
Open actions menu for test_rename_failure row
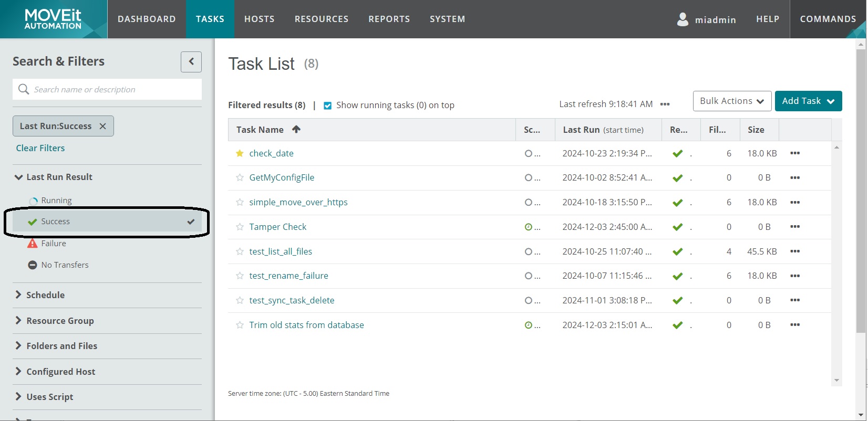point(795,276)
